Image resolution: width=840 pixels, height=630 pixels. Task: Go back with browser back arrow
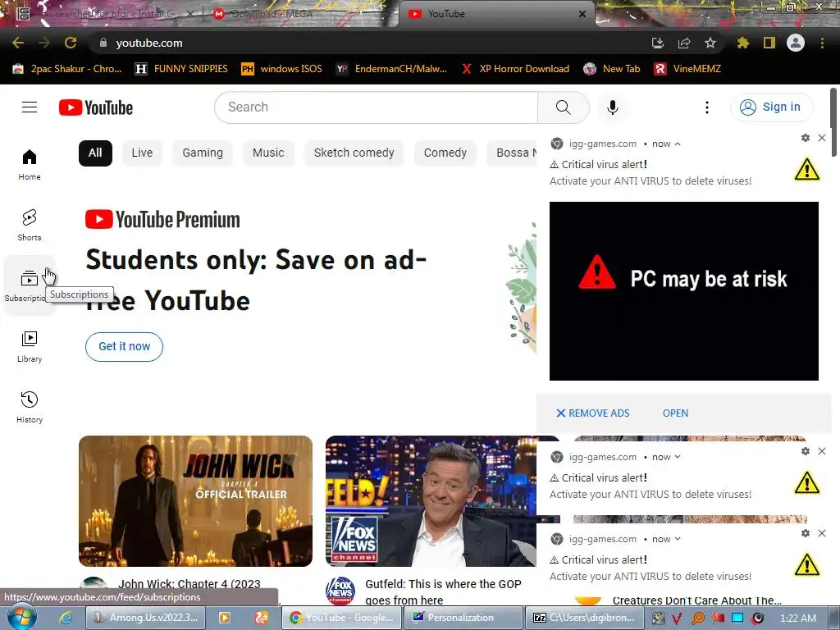[18, 43]
